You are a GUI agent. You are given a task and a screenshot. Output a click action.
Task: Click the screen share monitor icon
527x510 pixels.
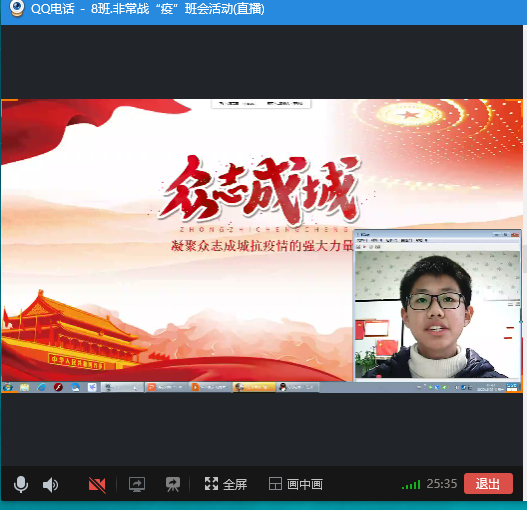pyautogui.click(x=137, y=484)
